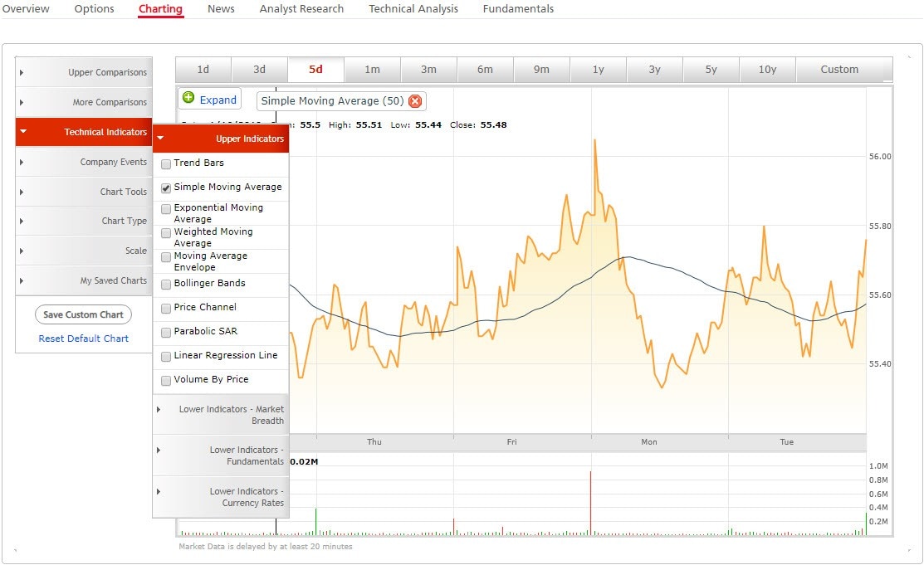Click the Reset Default Chart link
Image resolution: width=924 pixels, height=565 pixels.
point(83,339)
